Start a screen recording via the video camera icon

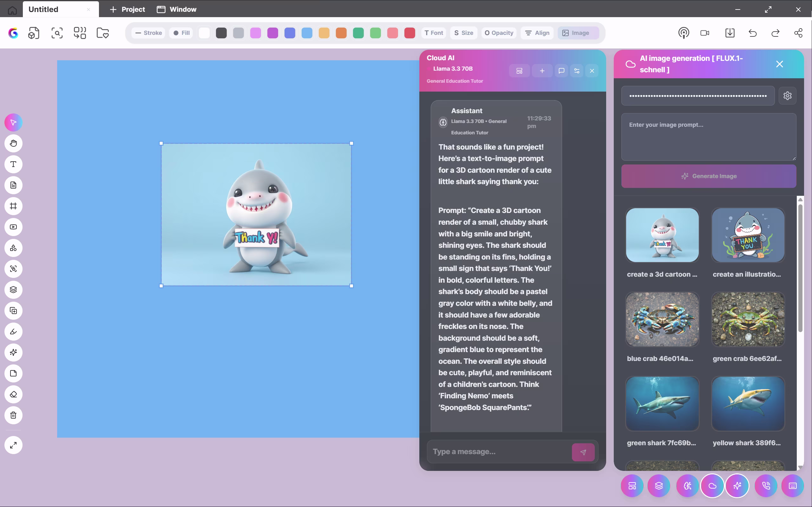click(704, 33)
